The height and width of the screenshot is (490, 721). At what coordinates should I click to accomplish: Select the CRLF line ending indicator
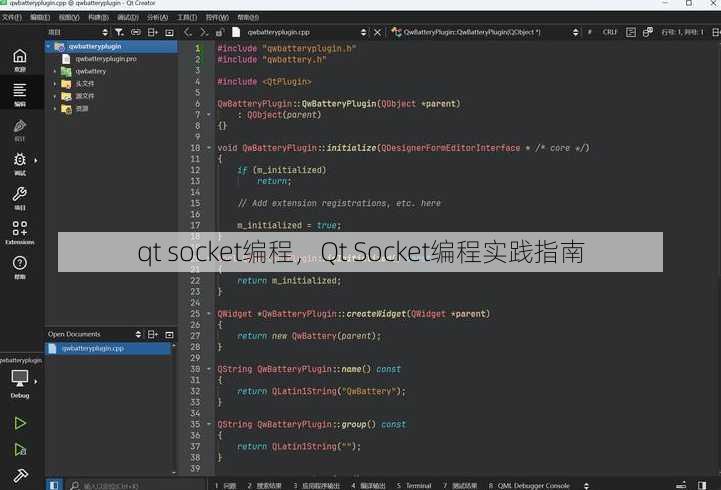tap(609, 32)
